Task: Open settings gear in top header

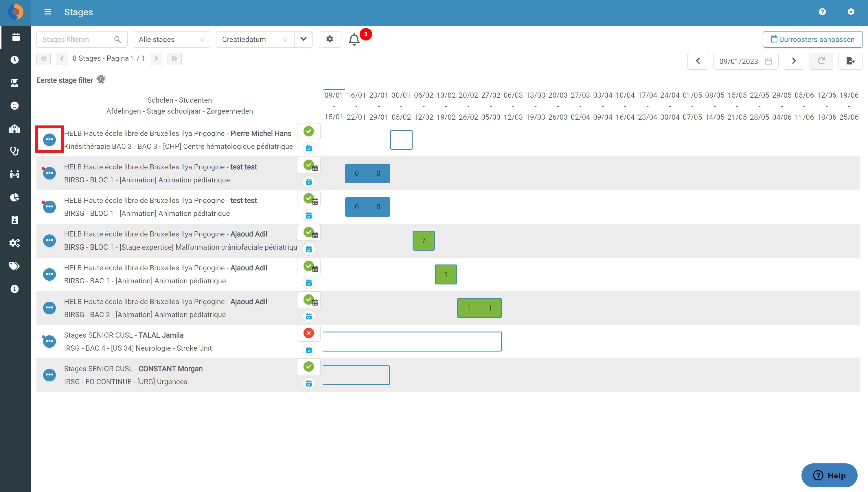Action: 851,12
